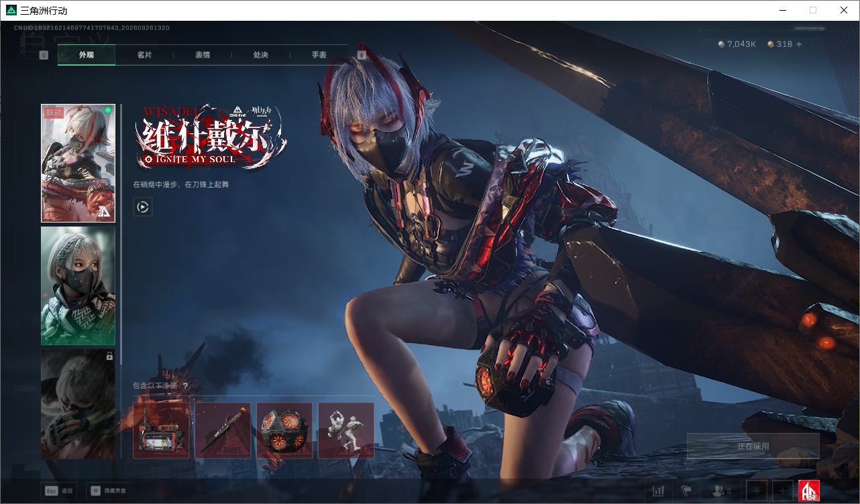Select the BABEL knife skin item
Viewport: 860px width, 504px height.
(223, 430)
